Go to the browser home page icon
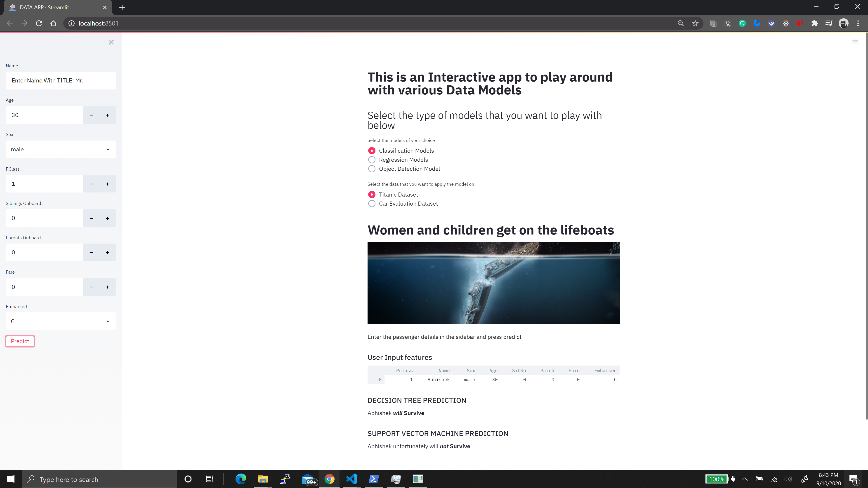Viewport: 868px width, 488px height. pyautogui.click(x=53, y=23)
